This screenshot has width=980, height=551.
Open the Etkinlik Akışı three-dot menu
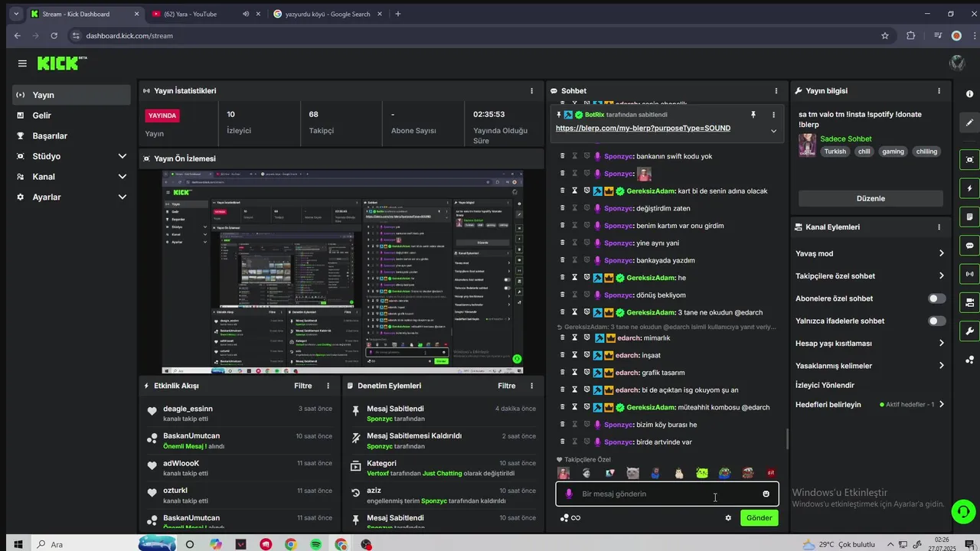(x=328, y=386)
